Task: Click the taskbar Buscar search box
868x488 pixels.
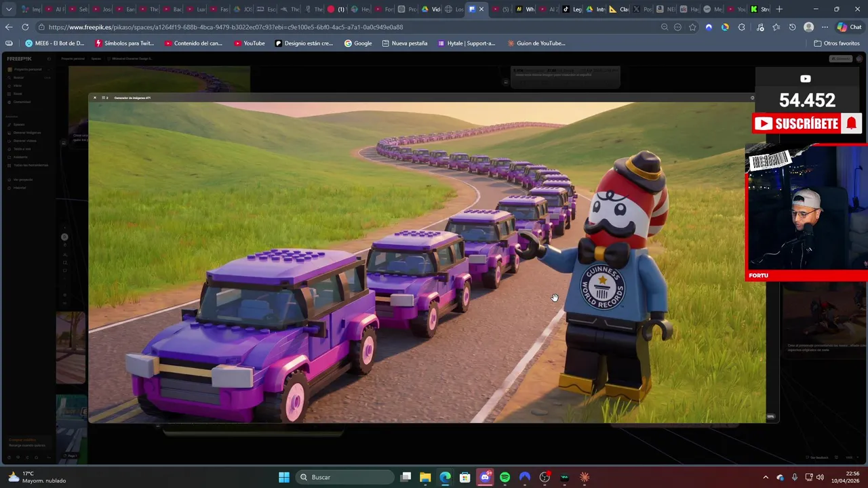Action: coord(346,477)
